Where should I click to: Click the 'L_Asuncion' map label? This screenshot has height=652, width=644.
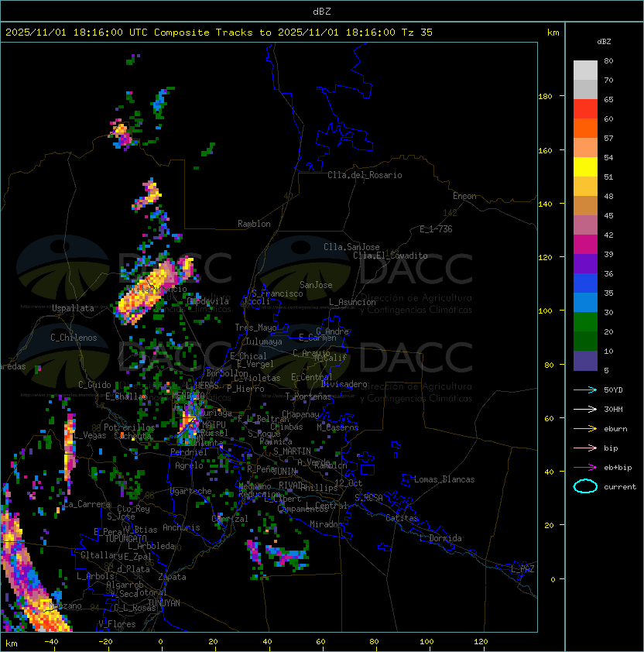352,302
